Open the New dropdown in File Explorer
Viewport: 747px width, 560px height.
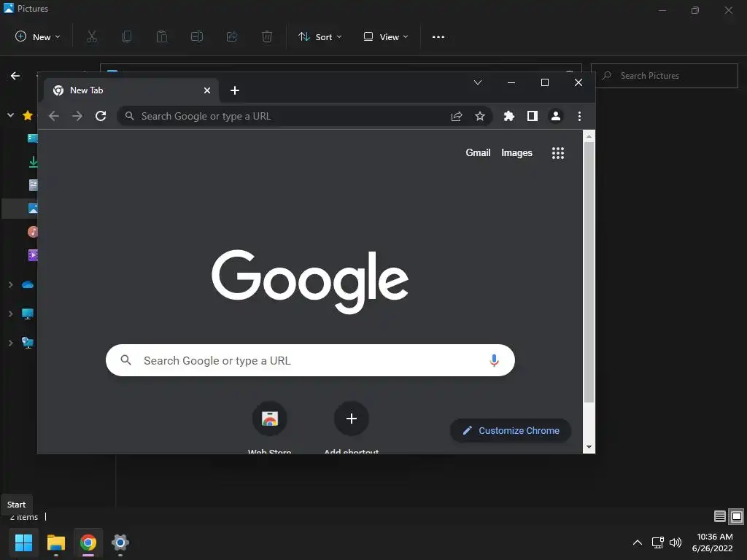click(38, 36)
